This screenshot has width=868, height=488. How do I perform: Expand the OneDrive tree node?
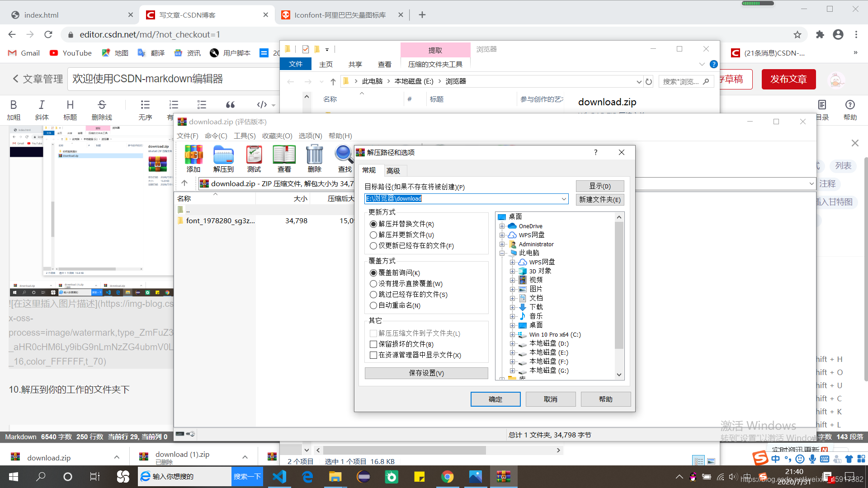tap(502, 226)
